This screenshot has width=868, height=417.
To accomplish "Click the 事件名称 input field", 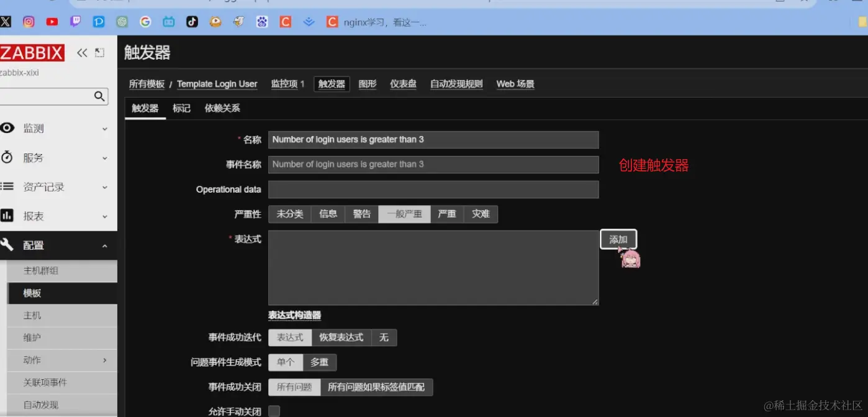I will pos(433,165).
